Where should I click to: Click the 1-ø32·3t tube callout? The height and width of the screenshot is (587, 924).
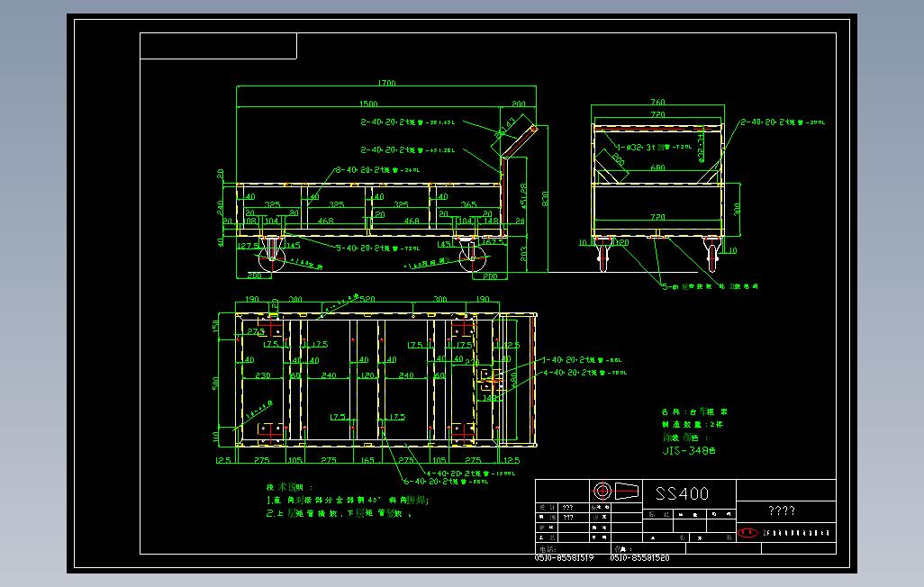click(654, 148)
